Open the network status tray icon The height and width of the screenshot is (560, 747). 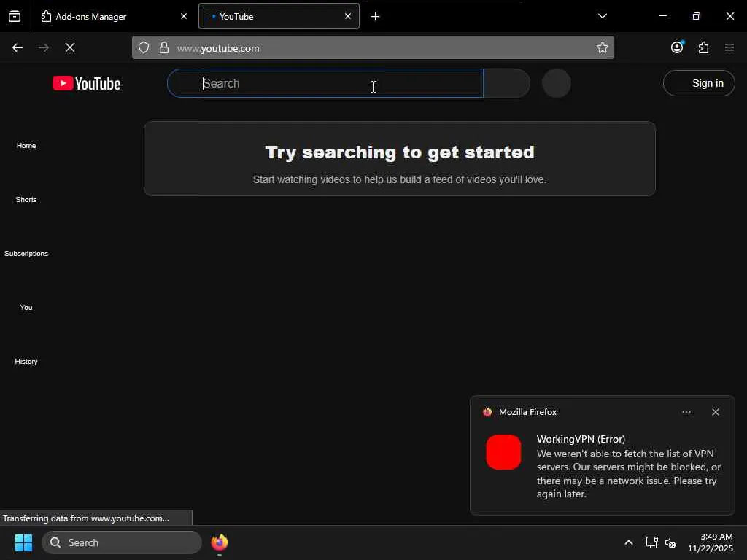click(651, 542)
